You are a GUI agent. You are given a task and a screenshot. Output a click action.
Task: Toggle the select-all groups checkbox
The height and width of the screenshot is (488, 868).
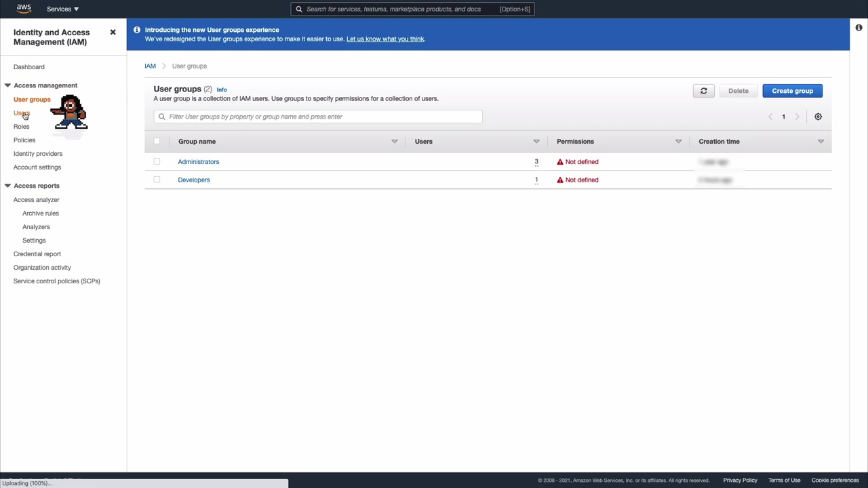coord(157,141)
